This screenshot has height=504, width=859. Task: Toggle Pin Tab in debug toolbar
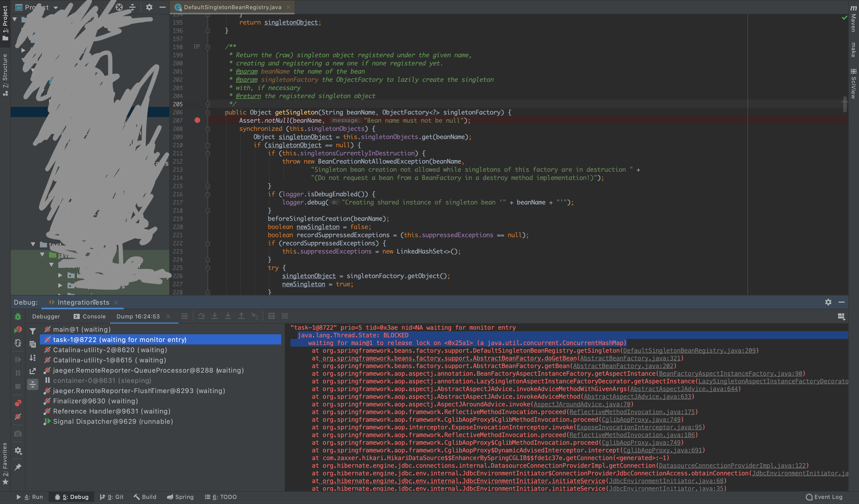click(x=18, y=467)
